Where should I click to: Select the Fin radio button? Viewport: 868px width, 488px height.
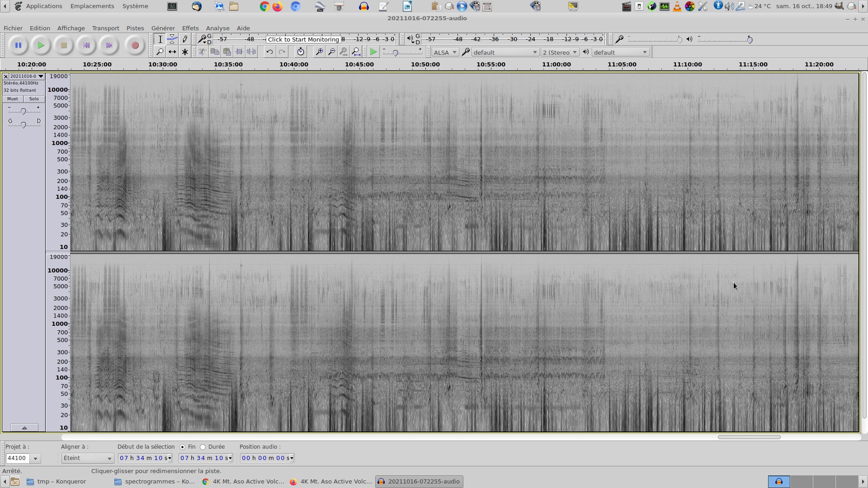pyautogui.click(x=183, y=447)
